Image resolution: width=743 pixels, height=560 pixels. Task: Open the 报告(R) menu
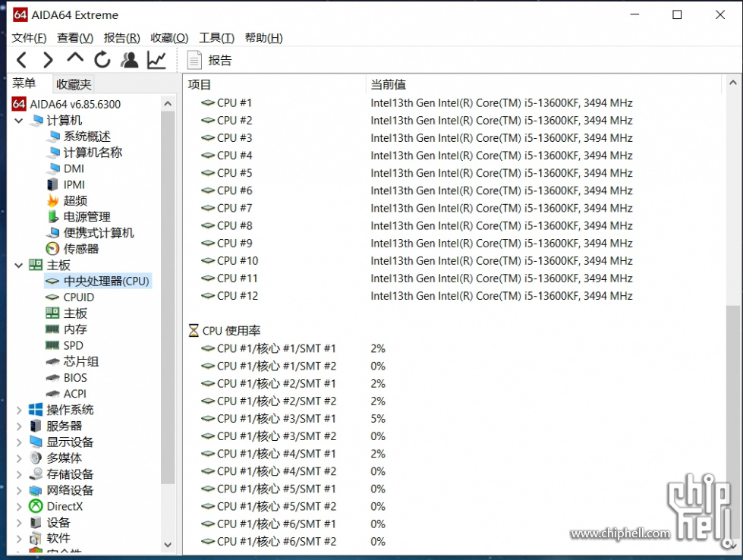pos(121,38)
